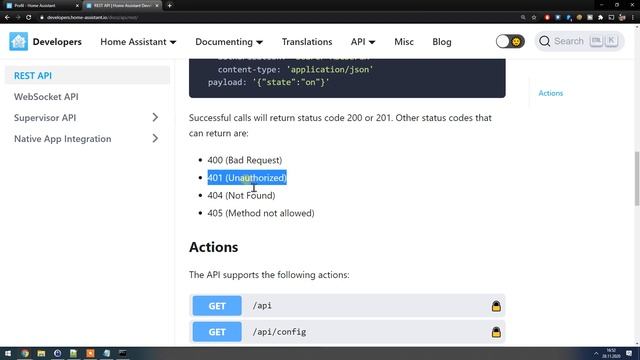Open the command prompt icon in the taskbar

coord(122,353)
